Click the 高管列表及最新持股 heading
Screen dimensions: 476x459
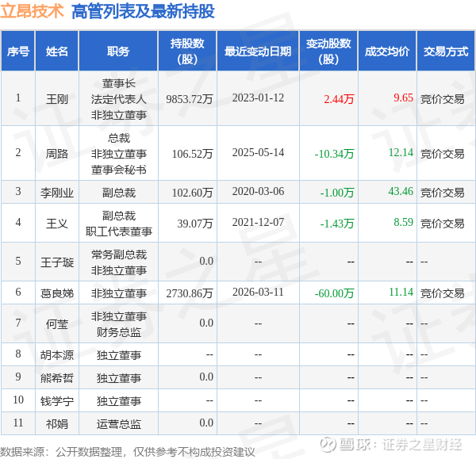coord(143,11)
